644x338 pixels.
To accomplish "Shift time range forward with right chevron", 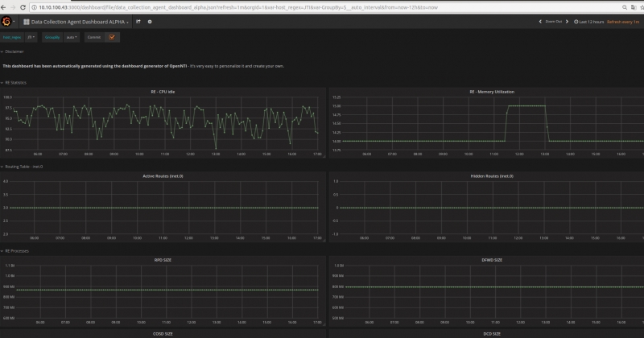I will [568, 22].
